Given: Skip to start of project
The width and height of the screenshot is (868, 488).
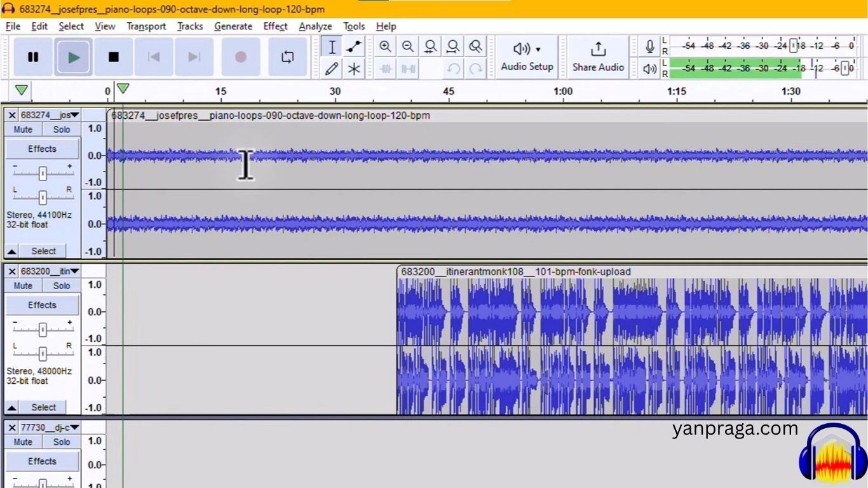Looking at the screenshot, I should pyautogui.click(x=154, y=57).
